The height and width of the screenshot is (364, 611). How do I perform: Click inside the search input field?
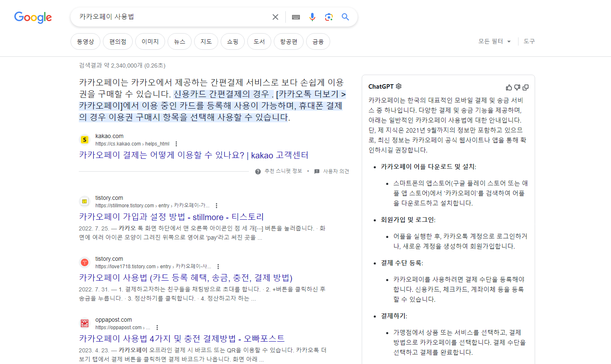click(x=166, y=17)
